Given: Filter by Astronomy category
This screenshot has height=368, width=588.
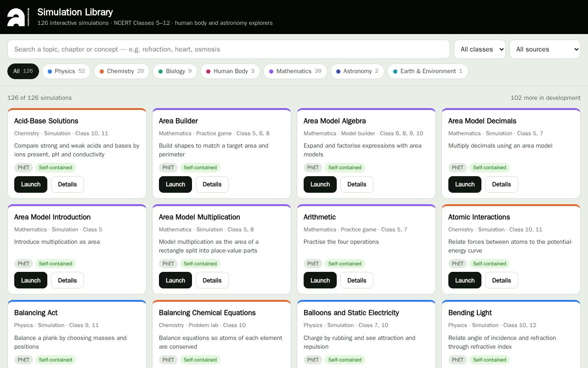Looking at the screenshot, I should click(357, 71).
